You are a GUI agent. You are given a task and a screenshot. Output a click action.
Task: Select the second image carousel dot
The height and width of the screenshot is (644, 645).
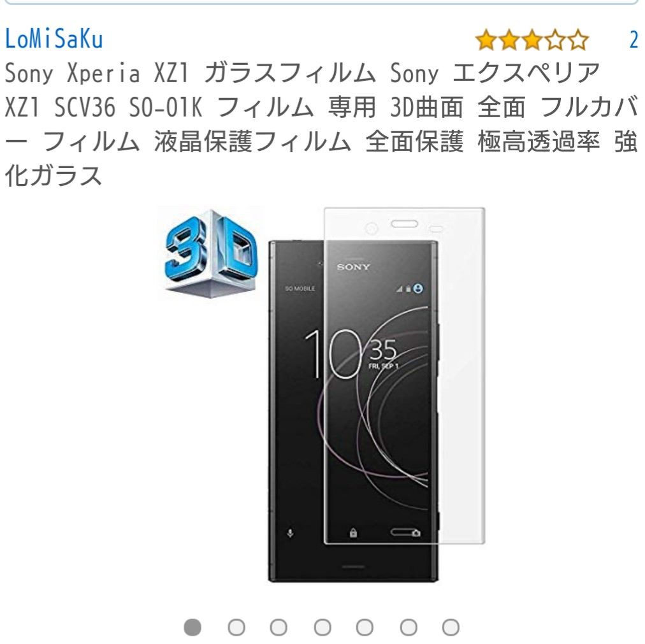click(236, 627)
